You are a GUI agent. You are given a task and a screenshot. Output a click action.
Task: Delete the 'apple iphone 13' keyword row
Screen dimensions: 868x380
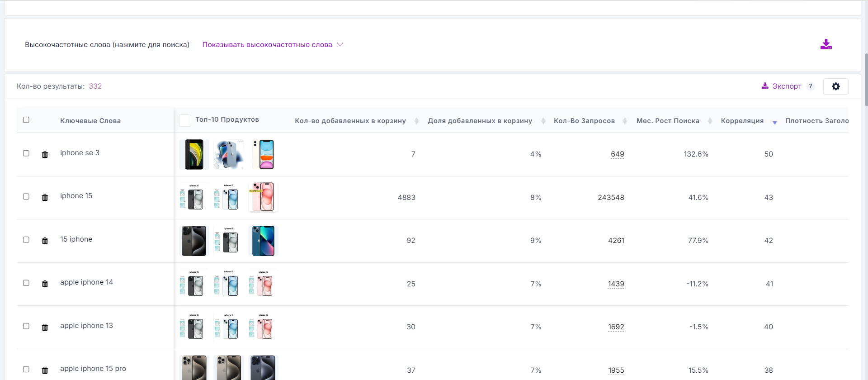(45, 328)
